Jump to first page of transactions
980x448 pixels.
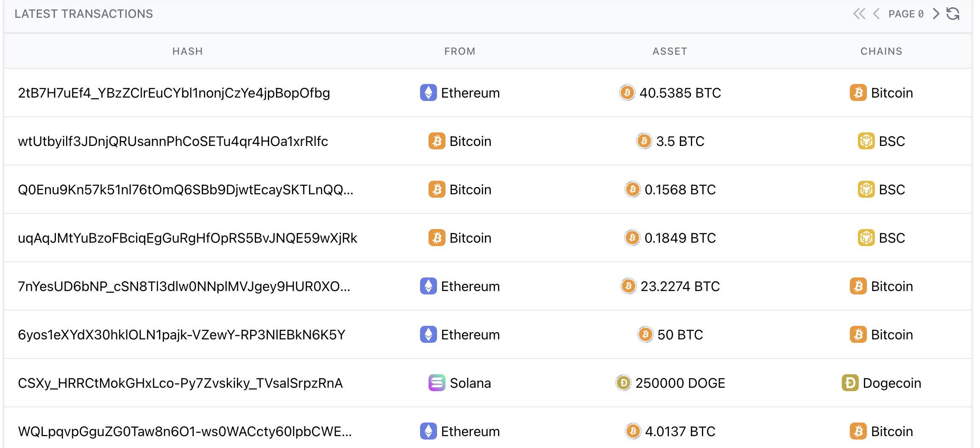859,14
